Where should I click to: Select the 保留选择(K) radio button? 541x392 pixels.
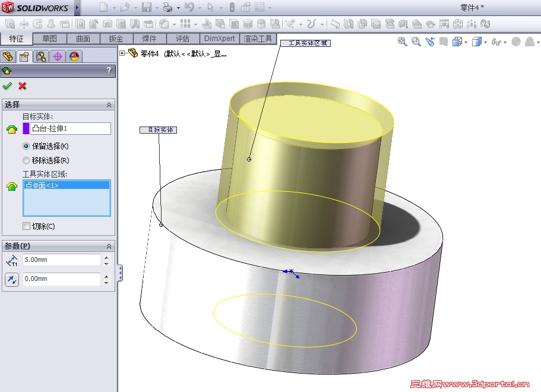[x=26, y=146]
